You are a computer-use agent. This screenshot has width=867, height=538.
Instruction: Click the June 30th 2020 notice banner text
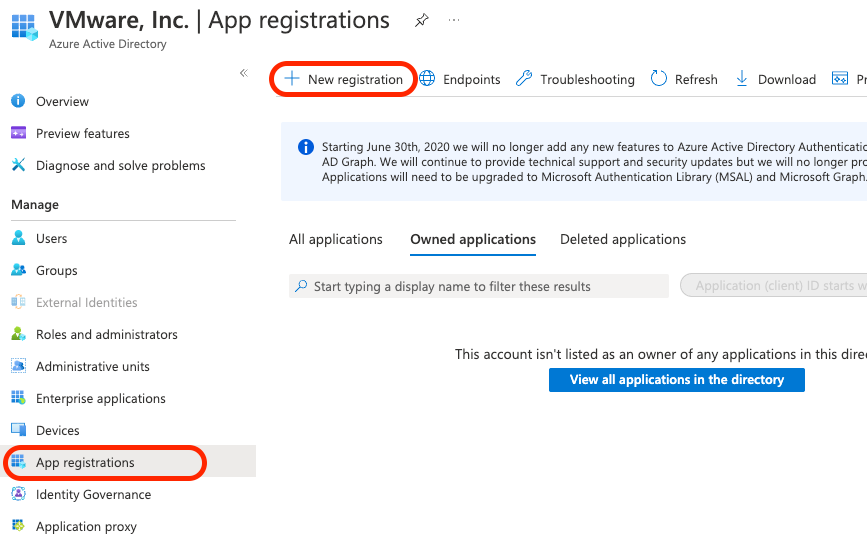pos(594,162)
